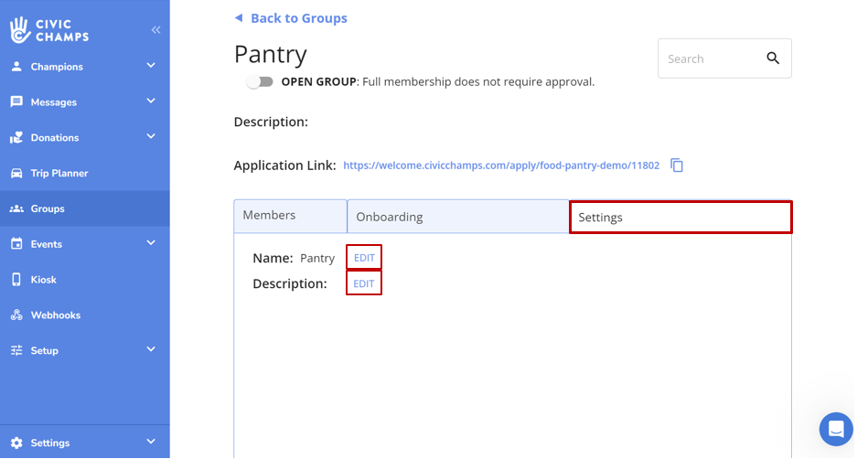Select the Settings tab

[680, 218]
